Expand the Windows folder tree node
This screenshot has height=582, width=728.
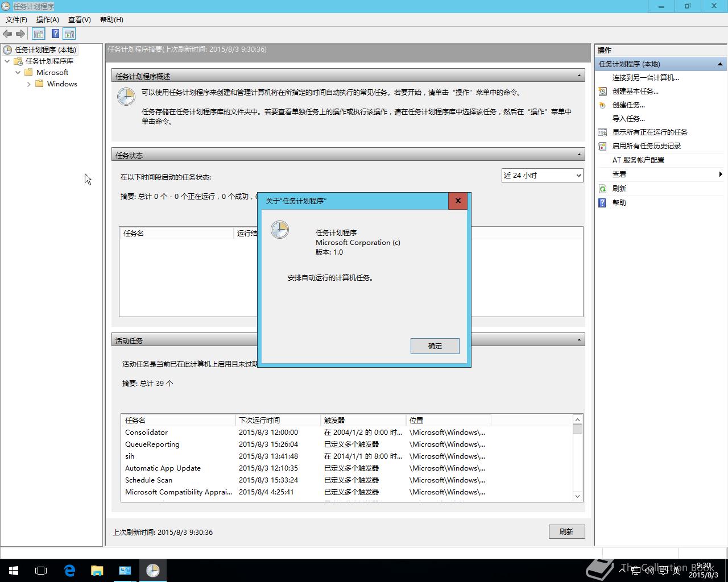click(28, 84)
